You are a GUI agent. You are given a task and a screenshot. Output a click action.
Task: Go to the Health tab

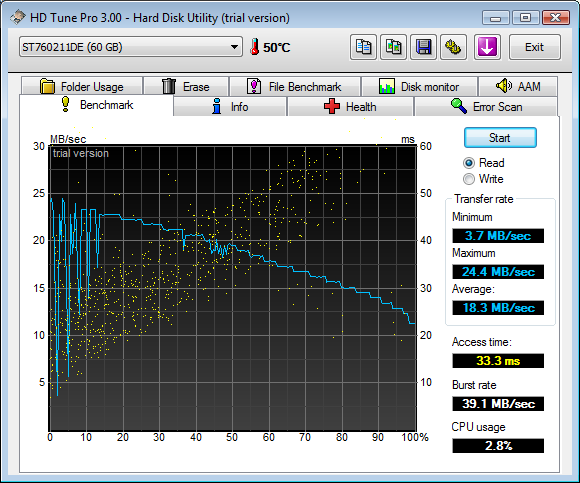tap(350, 107)
